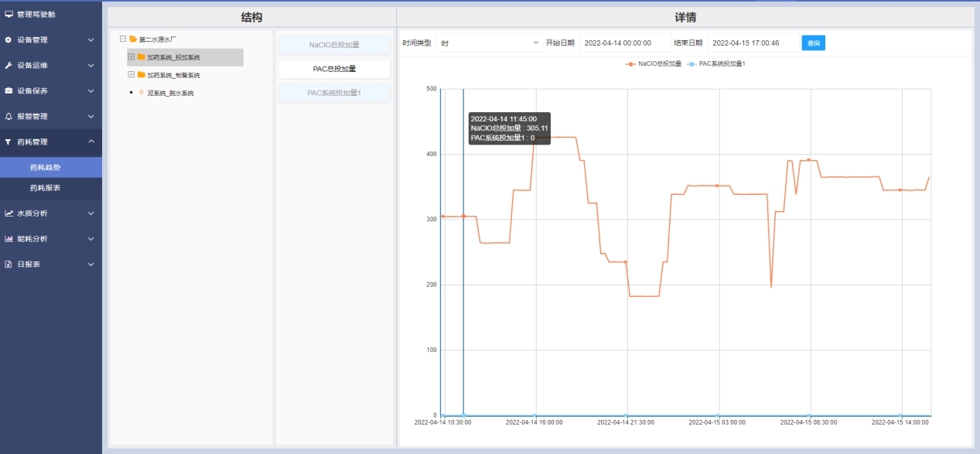This screenshot has height=454, width=980.
Task: Click the bar chart icon beside 能耗分析
Action: click(9, 238)
